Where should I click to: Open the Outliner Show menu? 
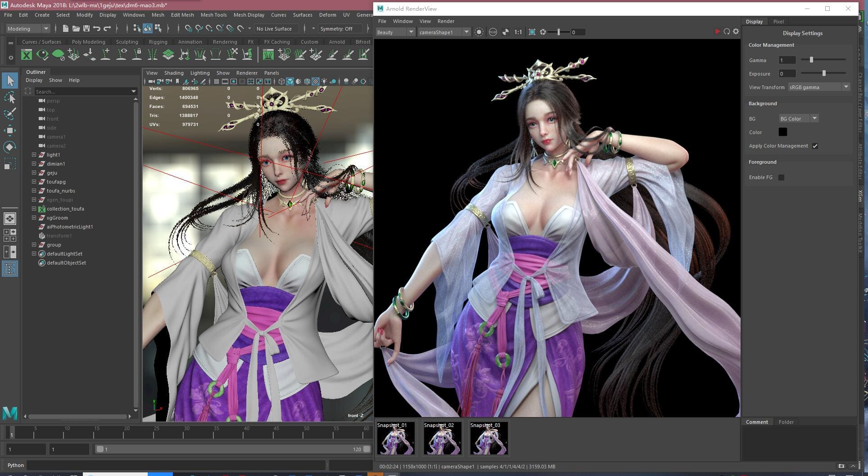(x=55, y=80)
